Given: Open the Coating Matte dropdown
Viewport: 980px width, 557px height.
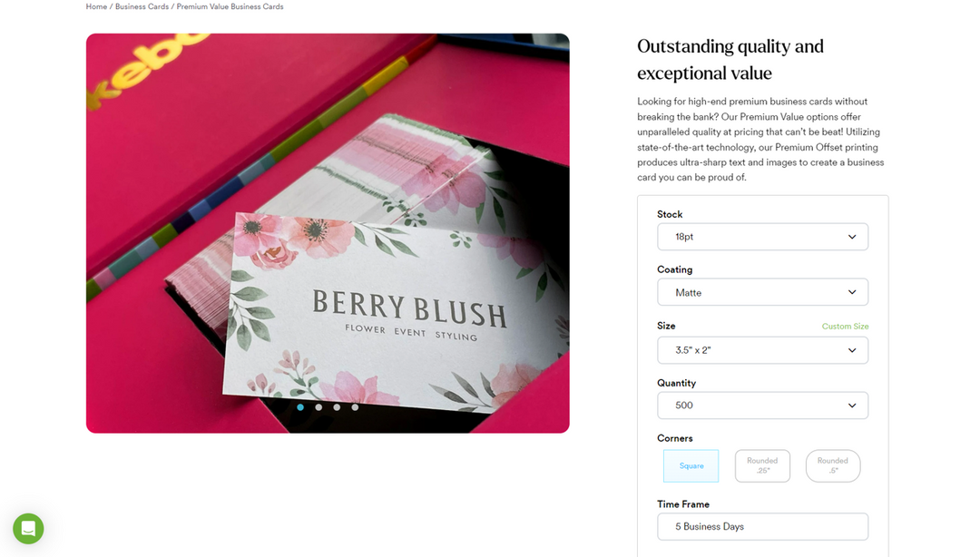Looking at the screenshot, I should [762, 293].
